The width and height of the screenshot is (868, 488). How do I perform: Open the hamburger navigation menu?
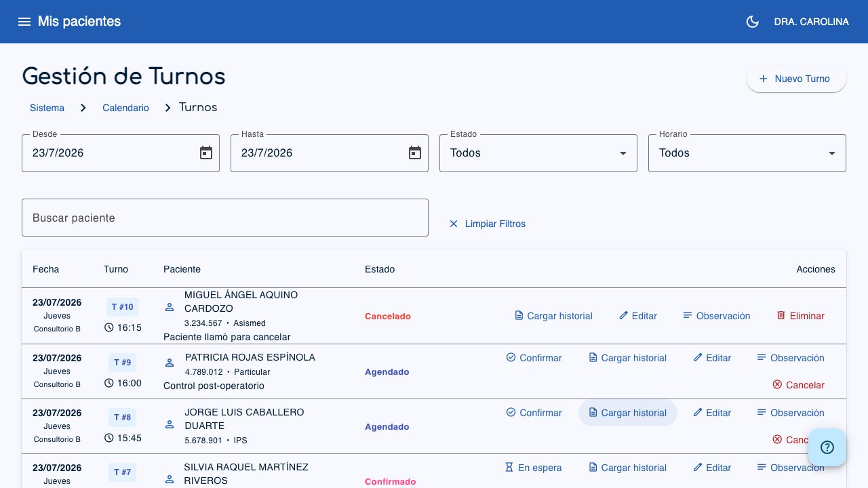pos(24,22)
